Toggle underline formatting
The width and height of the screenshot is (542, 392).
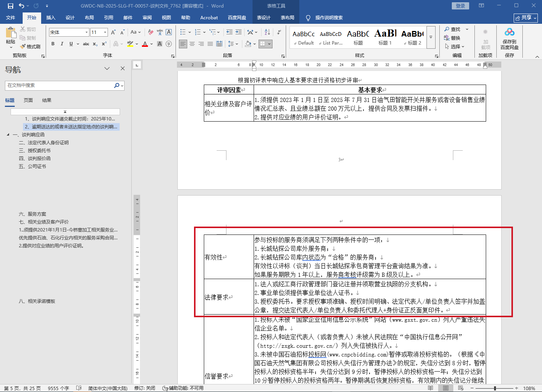[x=71, y=44]
